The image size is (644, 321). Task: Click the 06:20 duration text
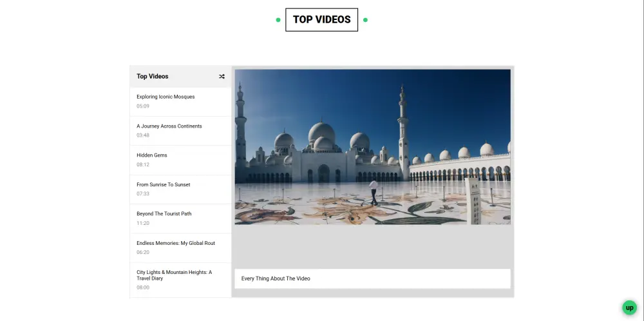coord(143,253)
